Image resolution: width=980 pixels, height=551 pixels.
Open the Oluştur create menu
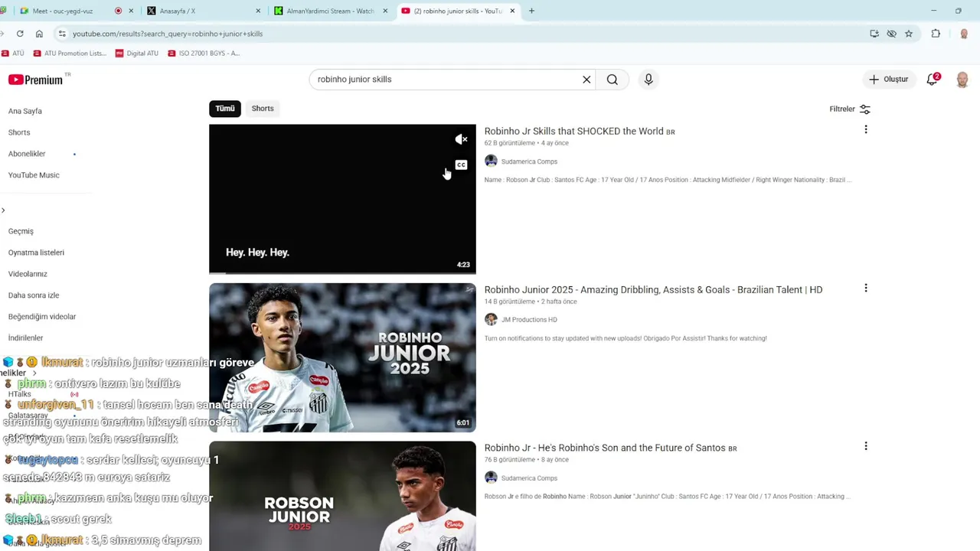(888, 80)
